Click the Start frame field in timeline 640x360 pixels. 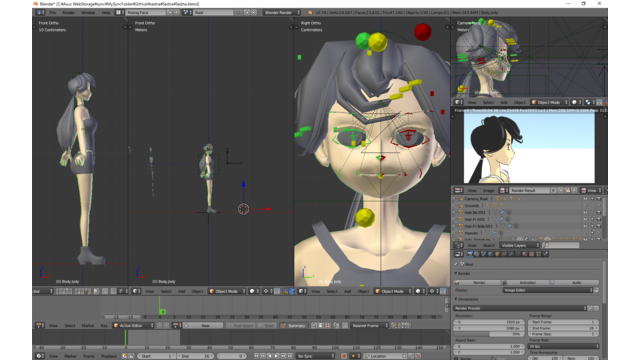[x=156, y=356]
